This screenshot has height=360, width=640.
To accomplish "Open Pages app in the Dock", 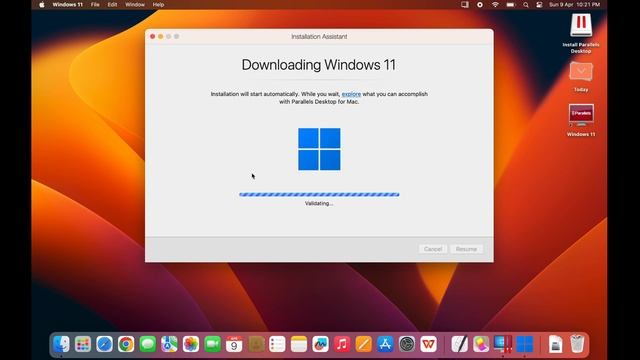I will coord(364,344).
